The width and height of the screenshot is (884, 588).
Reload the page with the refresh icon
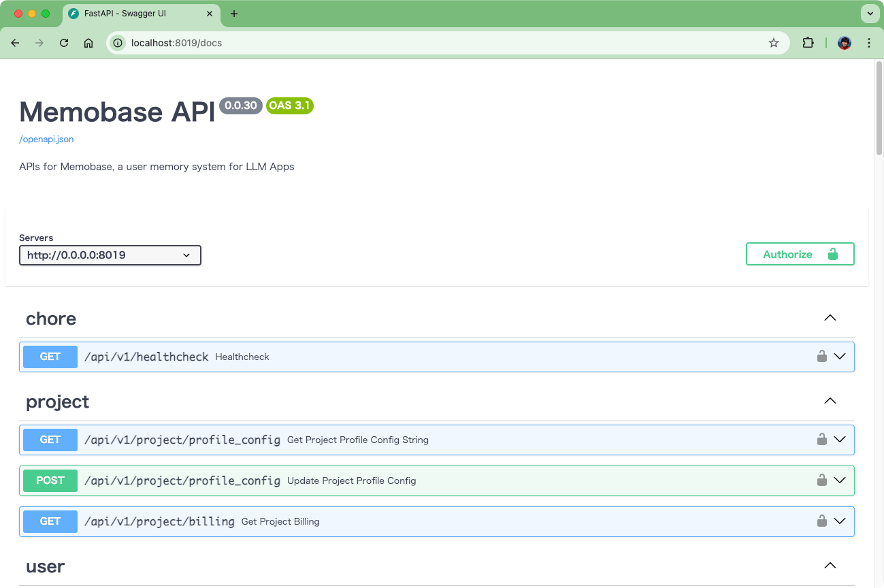point(64,43)
